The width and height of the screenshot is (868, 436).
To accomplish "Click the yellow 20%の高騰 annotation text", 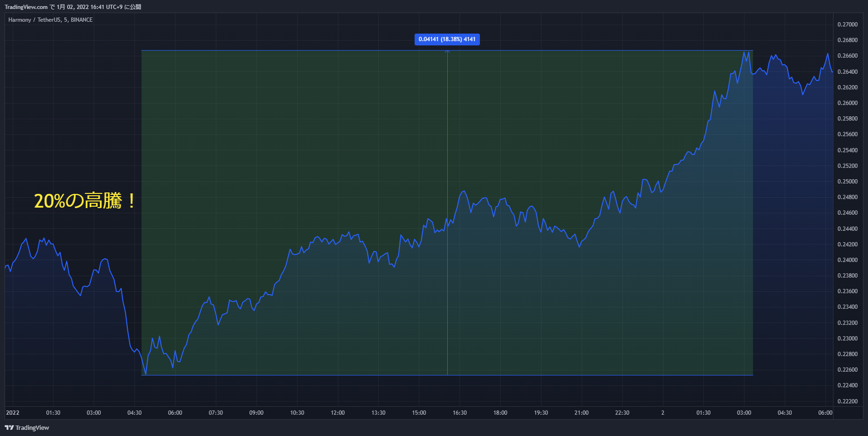I will (85, 201).
